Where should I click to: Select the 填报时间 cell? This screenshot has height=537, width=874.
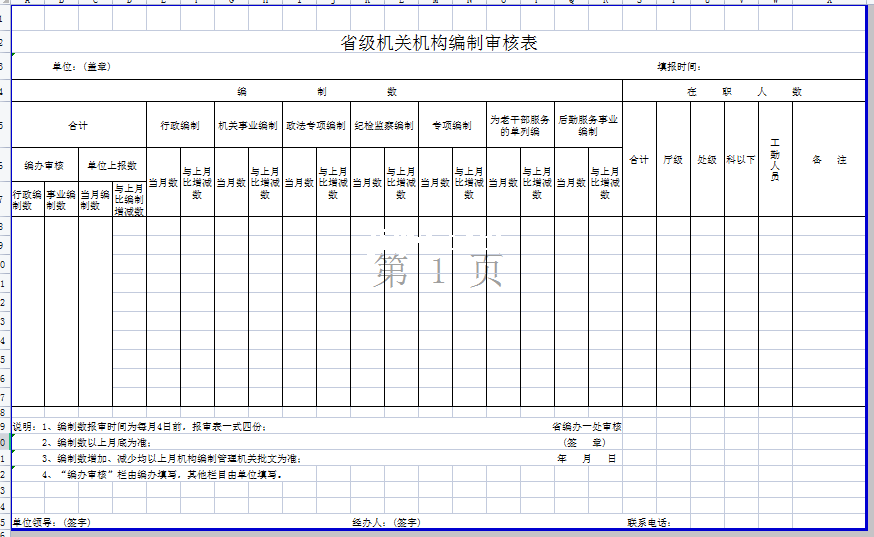(679, 67)
